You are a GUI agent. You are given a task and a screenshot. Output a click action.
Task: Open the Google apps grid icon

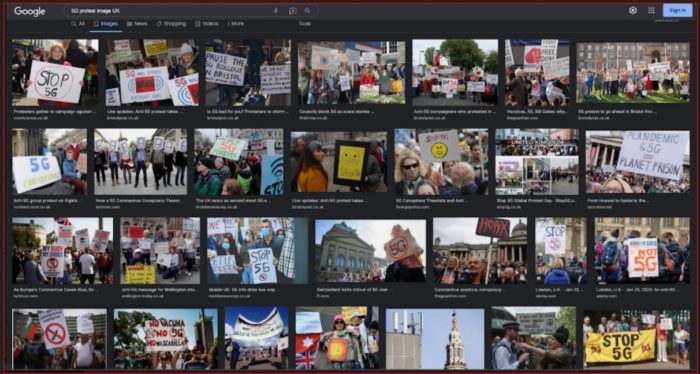651,10
